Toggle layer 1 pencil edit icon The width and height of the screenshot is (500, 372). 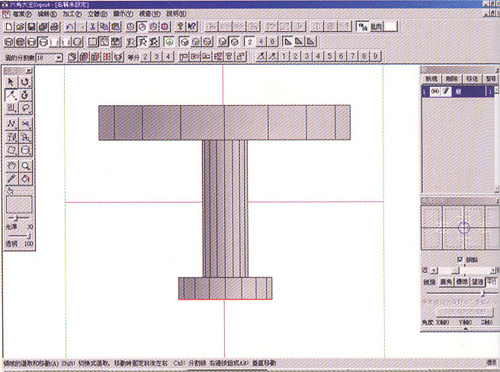point(446,91)
